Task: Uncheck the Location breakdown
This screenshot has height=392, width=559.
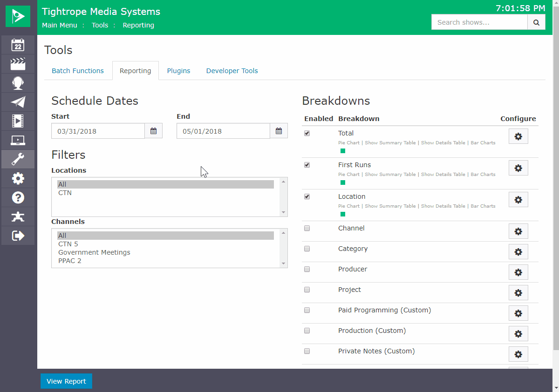Action: coord(307,196)
